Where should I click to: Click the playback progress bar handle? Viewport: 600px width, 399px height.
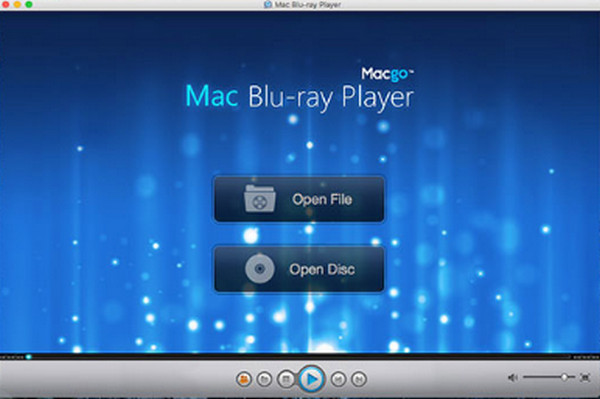pos(29,357)
